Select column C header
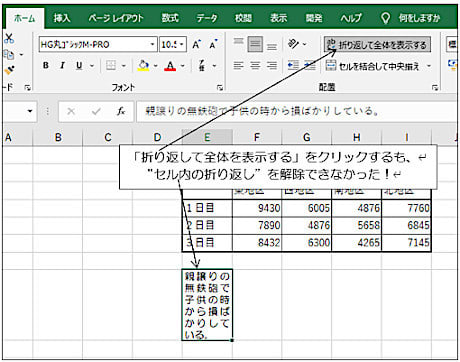 point(108,137)
